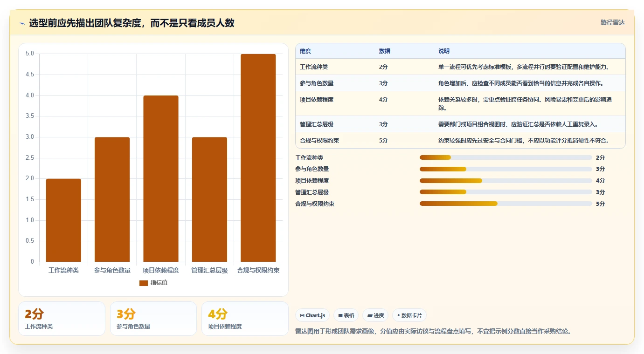Click the 合规与权限约束 x-axis label

point(258,270)
